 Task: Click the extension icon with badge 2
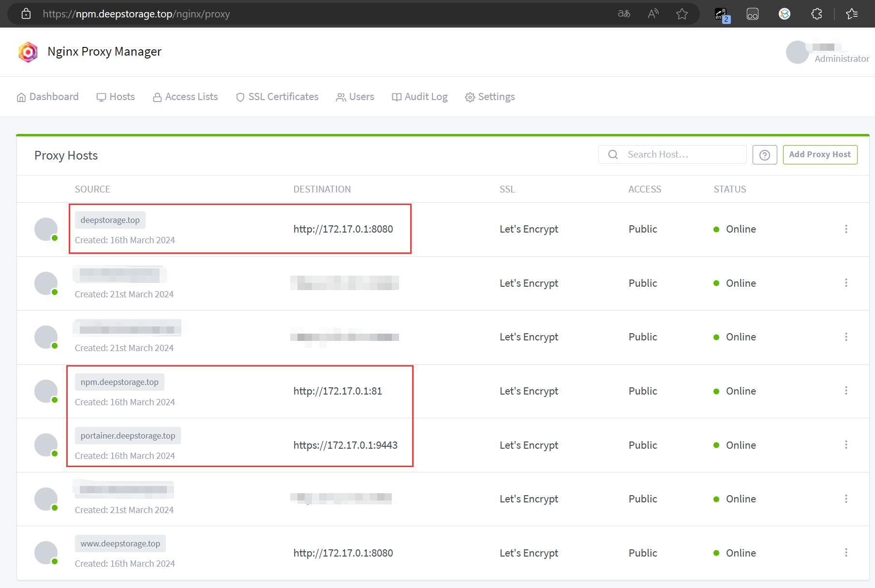pos(722,15)
